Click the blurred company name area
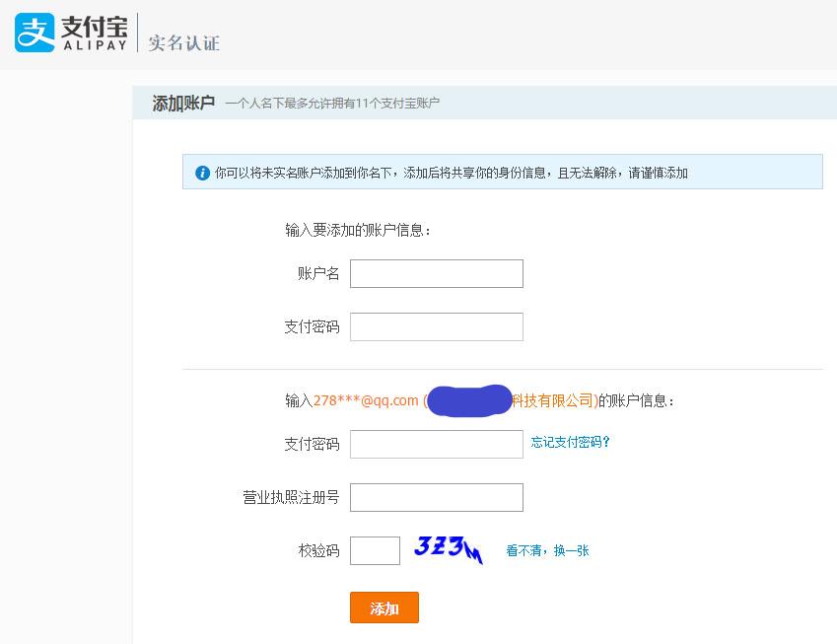Screen dimensions: 837x644 coord(468,399)
